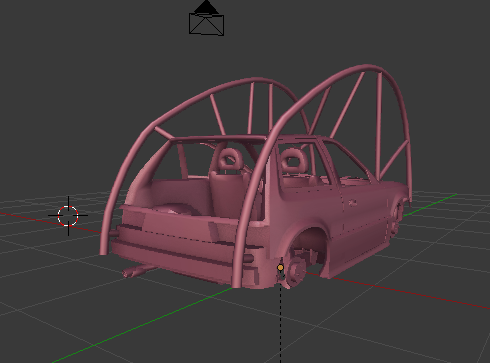This screenshot has width=490, height=363.
Task: Select the camera object above the car
Action: click(x=206, y=19)
